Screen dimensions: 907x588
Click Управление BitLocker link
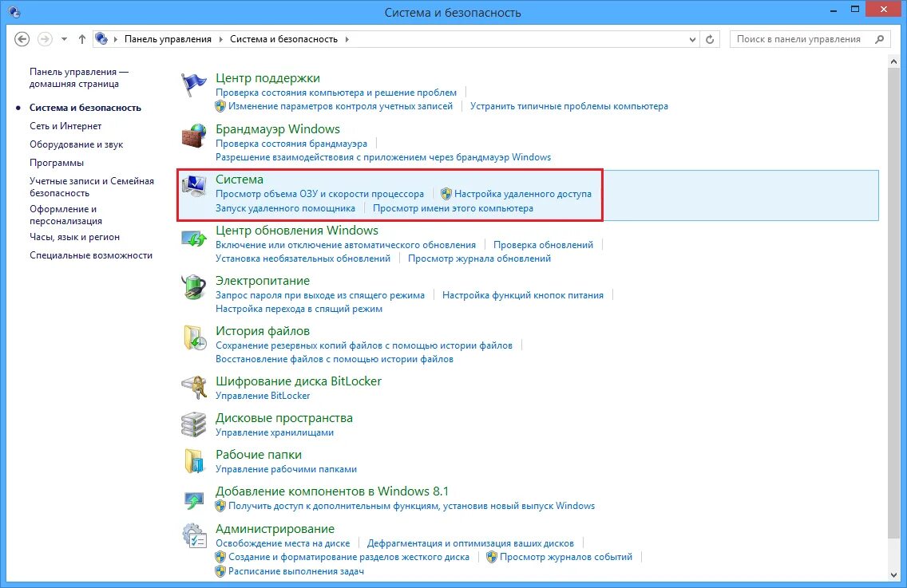[263, 396]
